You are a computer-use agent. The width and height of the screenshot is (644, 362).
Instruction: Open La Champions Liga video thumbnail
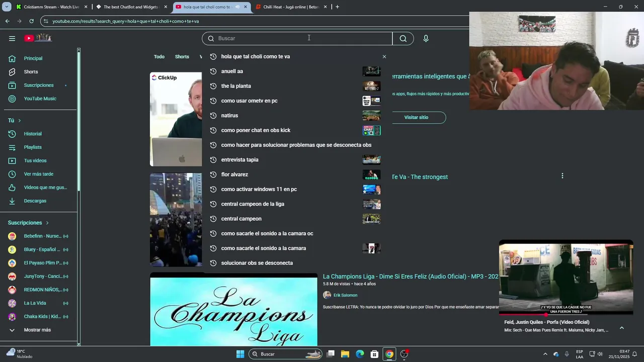233,310
